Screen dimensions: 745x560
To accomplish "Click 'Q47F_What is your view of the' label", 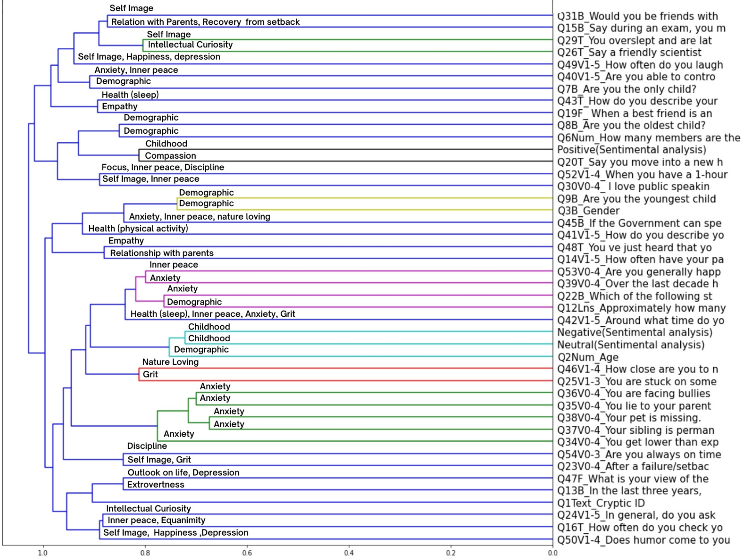I will click(x=633, y=479).
